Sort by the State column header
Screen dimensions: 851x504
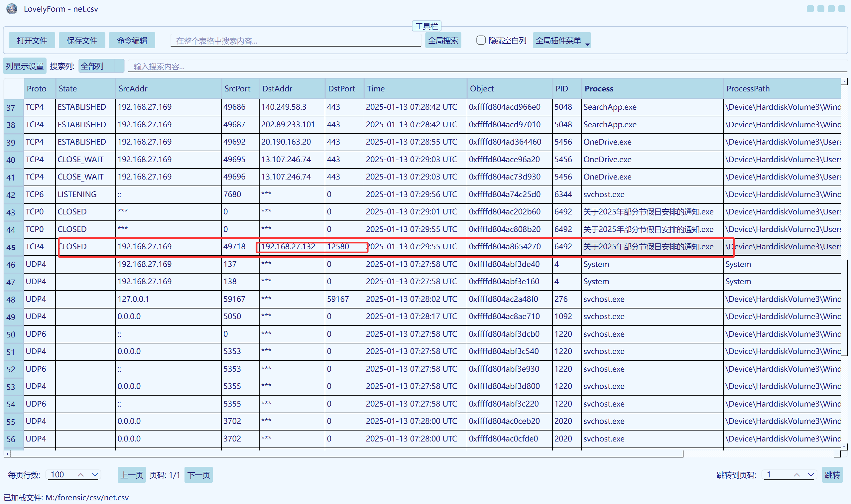coord(85,89)
